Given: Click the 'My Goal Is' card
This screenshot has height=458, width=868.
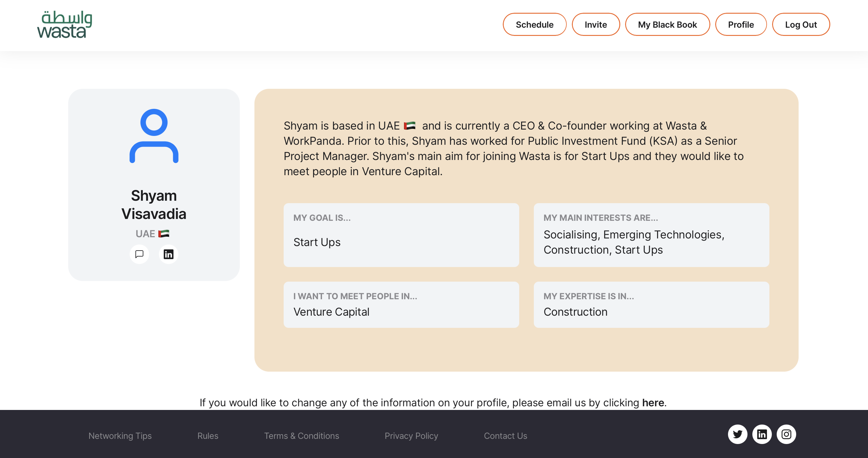Looking at the screenshot, I should [x=401, y=235].
